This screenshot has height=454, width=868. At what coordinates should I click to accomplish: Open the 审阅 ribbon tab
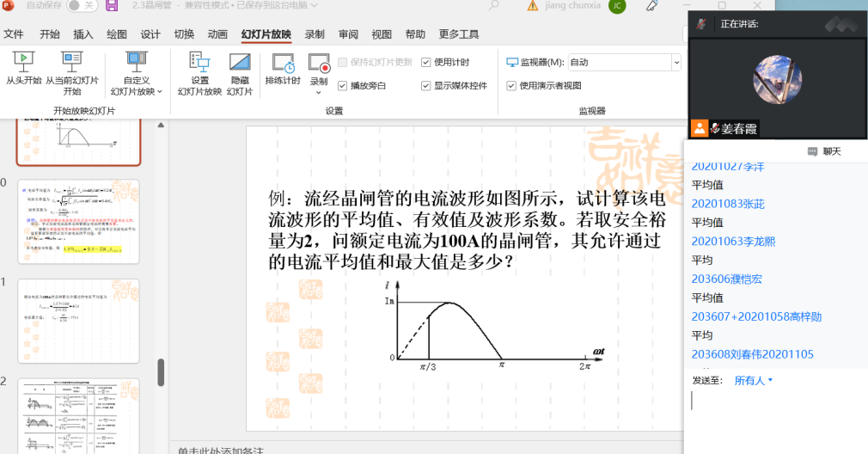coord(348,34)
